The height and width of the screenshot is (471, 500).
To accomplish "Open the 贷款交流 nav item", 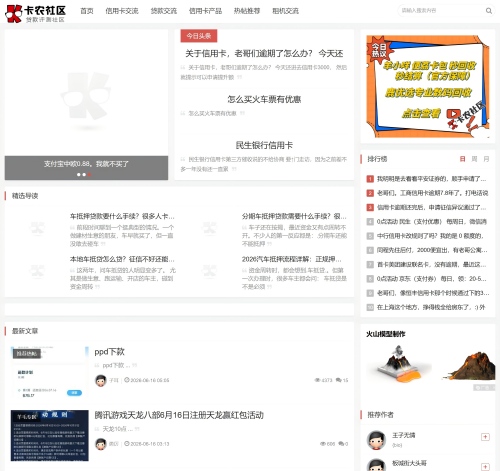I will tap(164, 11).
